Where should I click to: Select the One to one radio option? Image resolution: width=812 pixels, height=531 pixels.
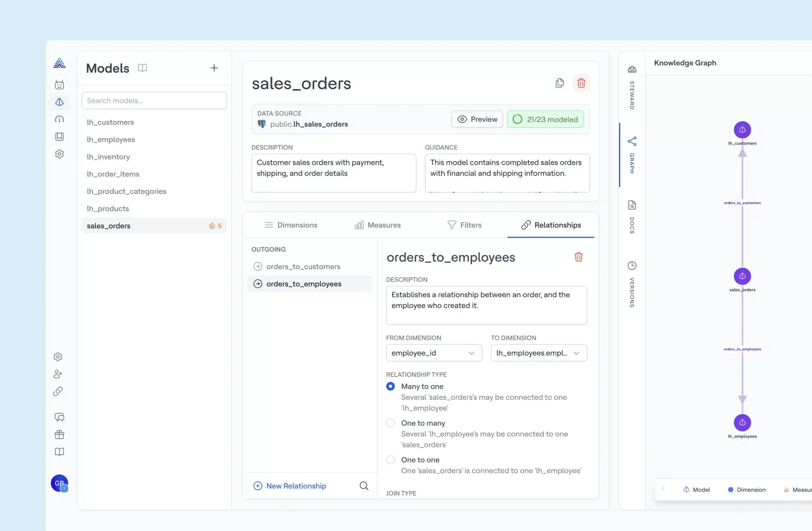(x=390, y=460)
